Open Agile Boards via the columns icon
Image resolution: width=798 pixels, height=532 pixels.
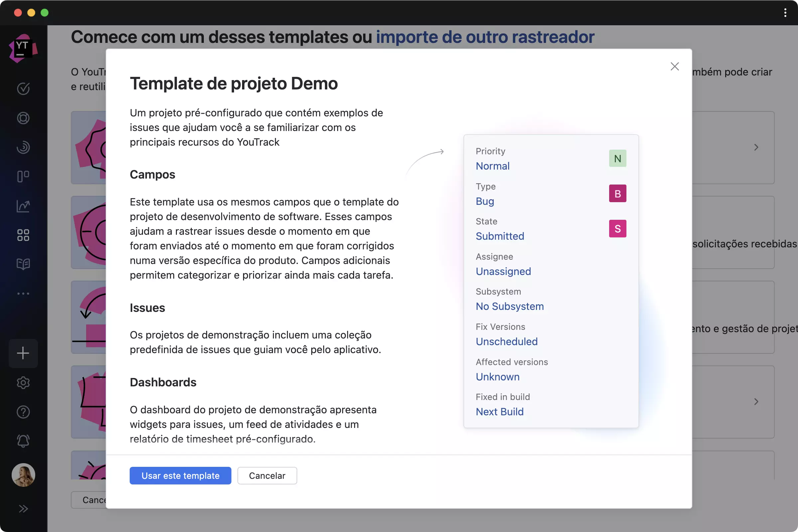pos(23,176)
